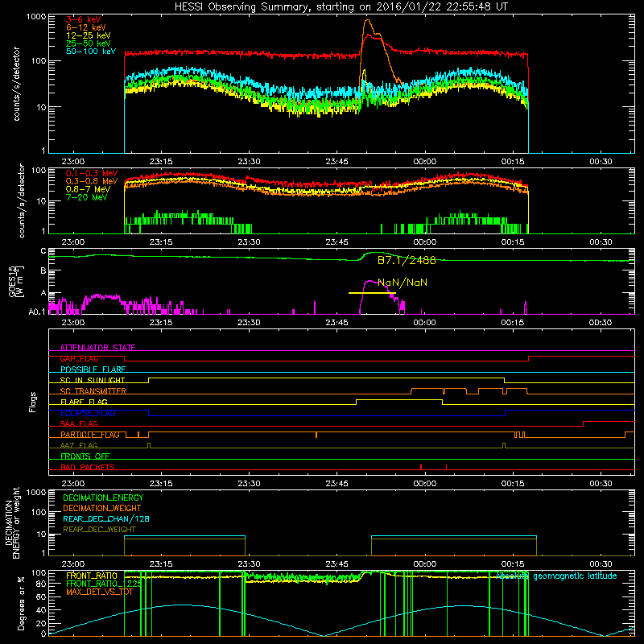Select the FRONTS_OFF flag label
This screenshot has height=644, width=644.
85,456
